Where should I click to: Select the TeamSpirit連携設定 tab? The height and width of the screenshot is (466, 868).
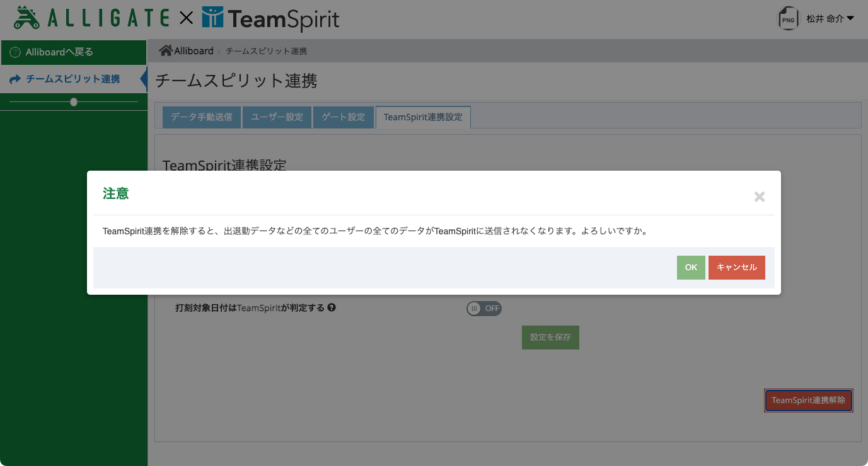pos(423,117)
